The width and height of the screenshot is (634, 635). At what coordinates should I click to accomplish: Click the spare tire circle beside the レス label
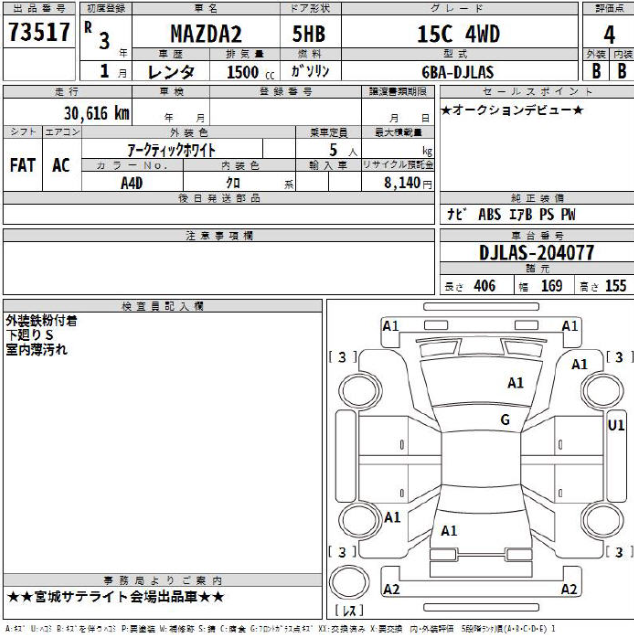pos(349,583)
